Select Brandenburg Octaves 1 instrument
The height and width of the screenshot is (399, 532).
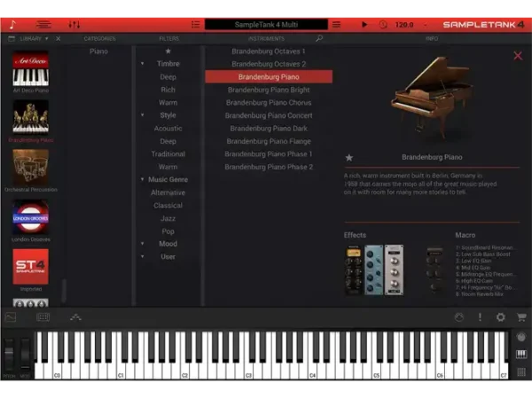click(269, 51)
